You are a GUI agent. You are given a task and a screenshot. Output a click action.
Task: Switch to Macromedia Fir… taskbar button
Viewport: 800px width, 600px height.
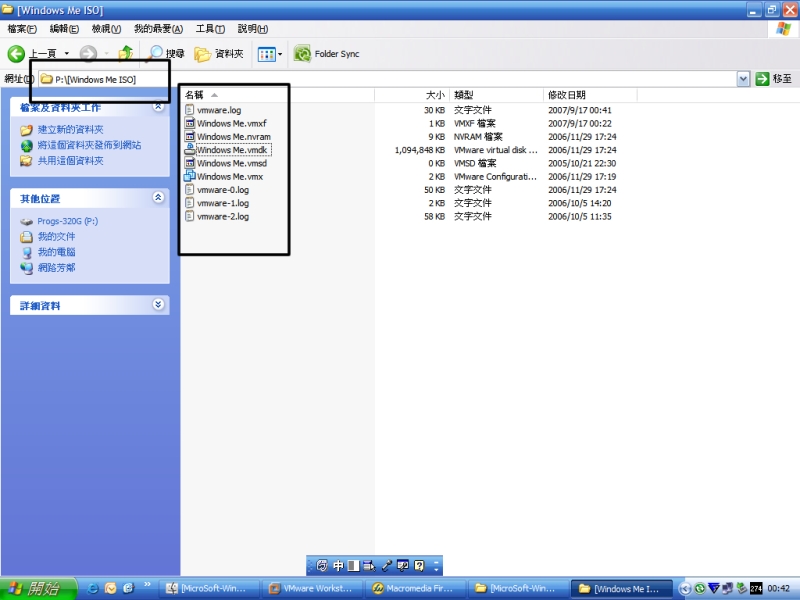415,588
